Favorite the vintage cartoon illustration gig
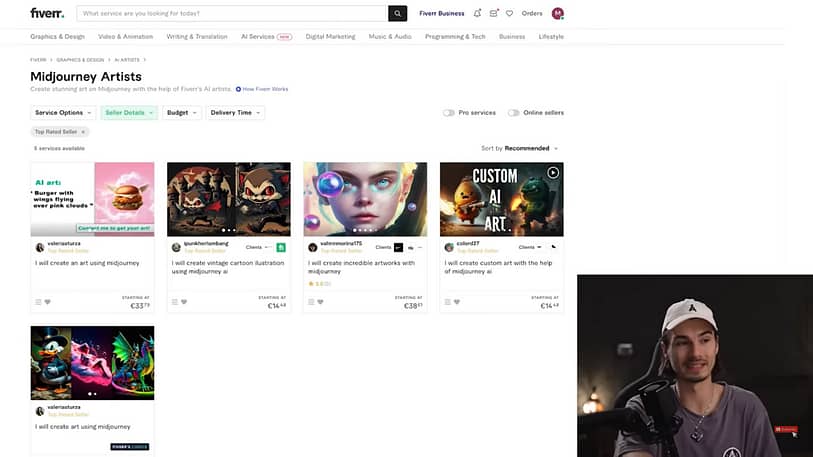Screen dimensions: 813x457 pos(184,302)
